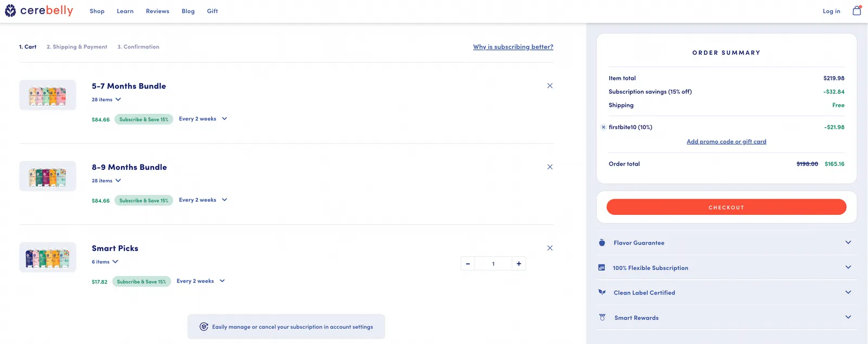Remove the Smart Picks item

click(x=550, y=248)
